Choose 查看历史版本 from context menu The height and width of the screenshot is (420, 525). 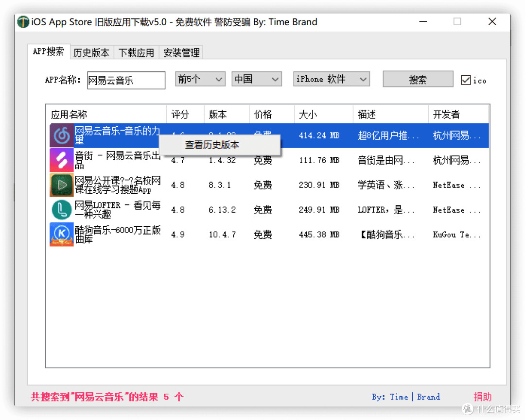[x=220, y=145]
